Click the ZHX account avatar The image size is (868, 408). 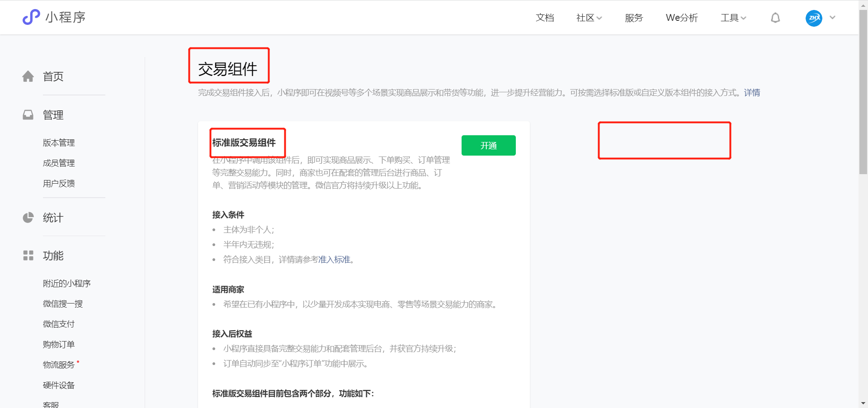coord(814,18)
